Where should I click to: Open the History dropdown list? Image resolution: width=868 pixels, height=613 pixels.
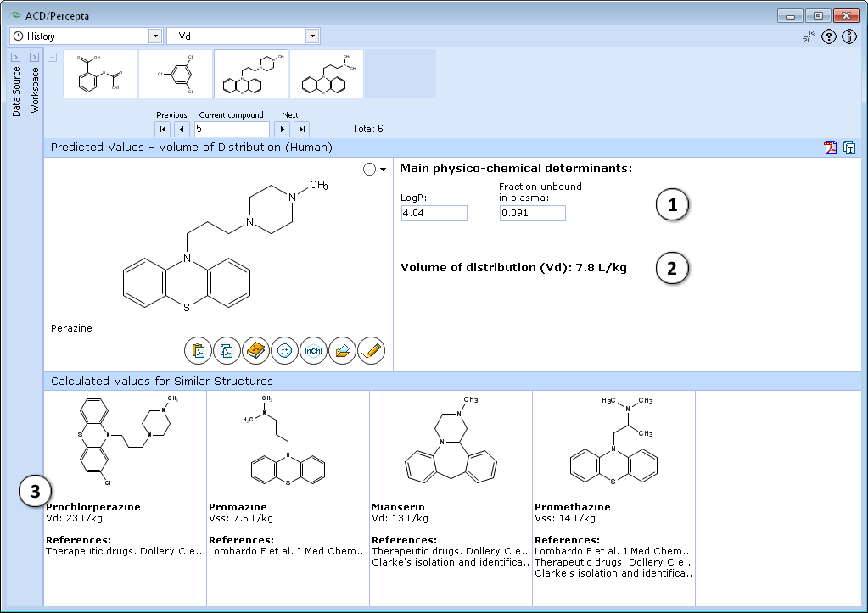point(155,36)
